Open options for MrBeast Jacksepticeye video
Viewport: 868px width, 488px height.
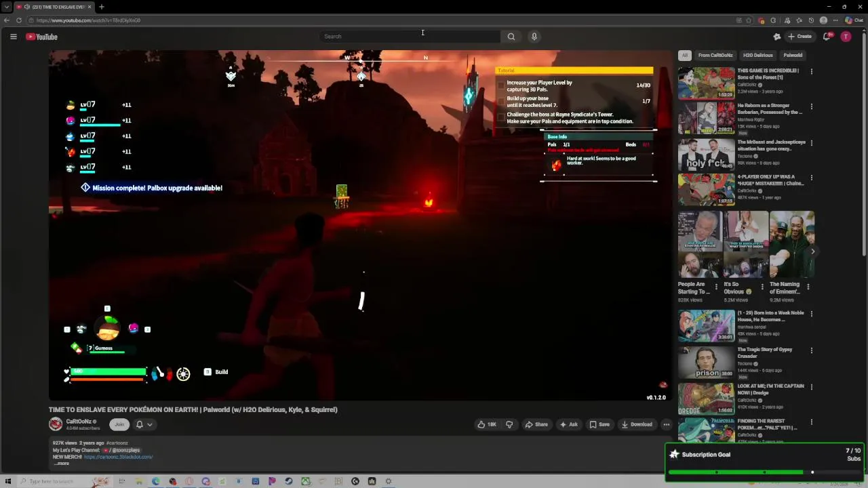811,143
